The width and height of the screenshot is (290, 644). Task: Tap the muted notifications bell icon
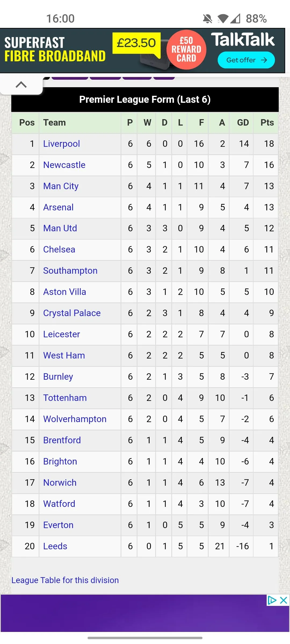tap(207, 19)
